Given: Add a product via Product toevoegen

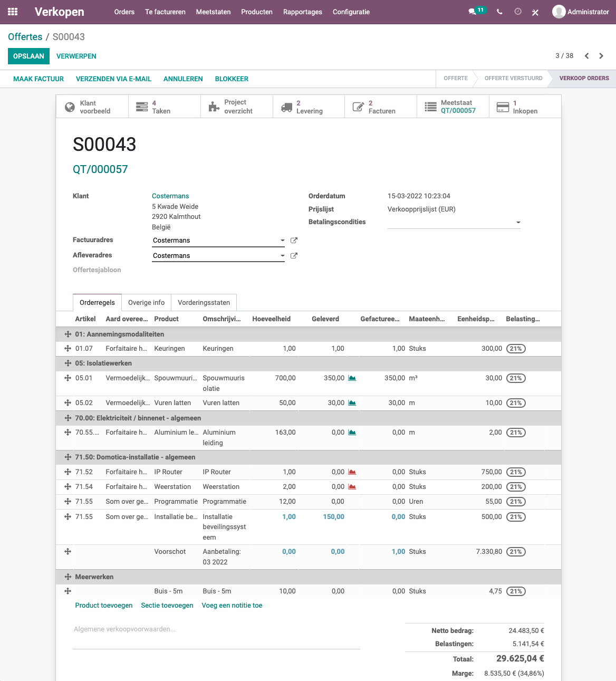Looking at the screenshot, I should click(103, 605).
